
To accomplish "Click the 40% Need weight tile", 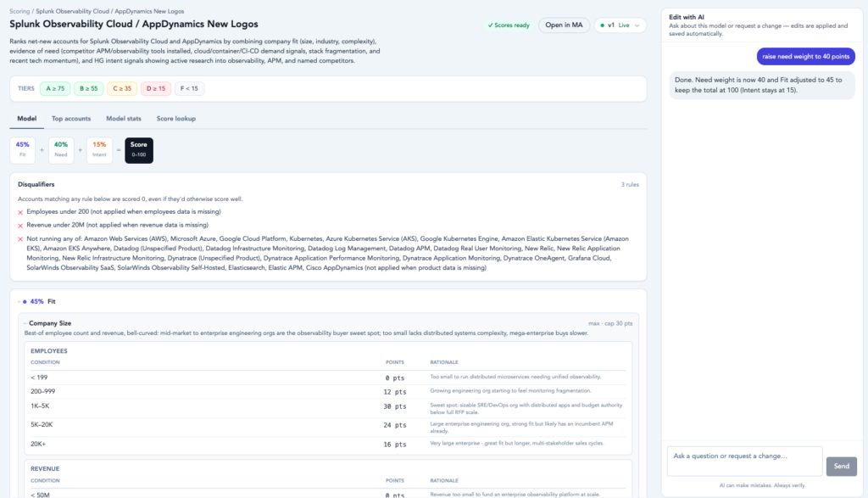I will tap(61, 150).
